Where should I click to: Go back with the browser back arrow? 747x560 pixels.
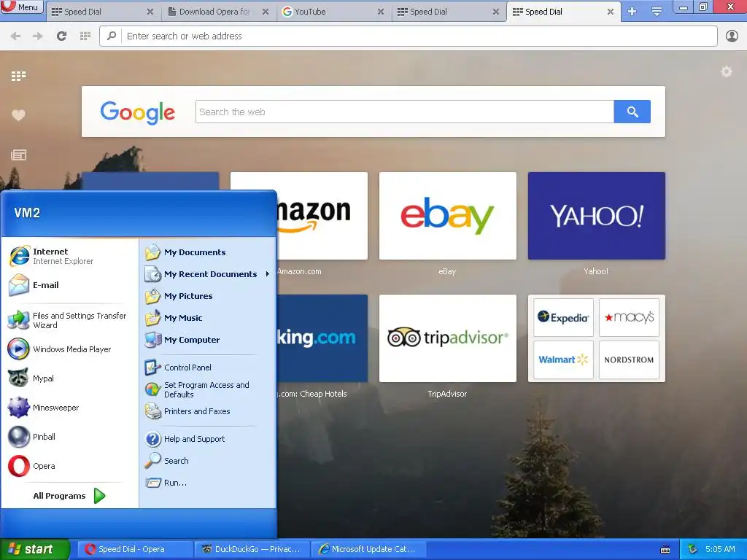16,36
